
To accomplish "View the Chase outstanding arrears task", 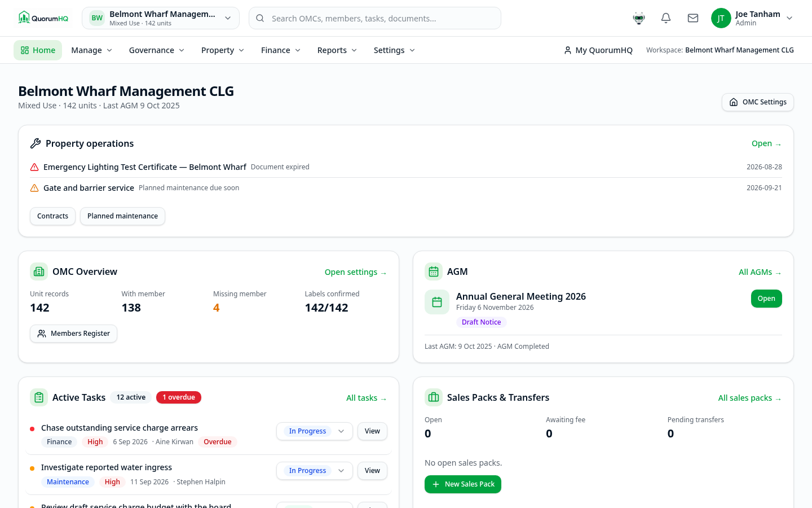I will pyautogui.click(x=372, y=431).
